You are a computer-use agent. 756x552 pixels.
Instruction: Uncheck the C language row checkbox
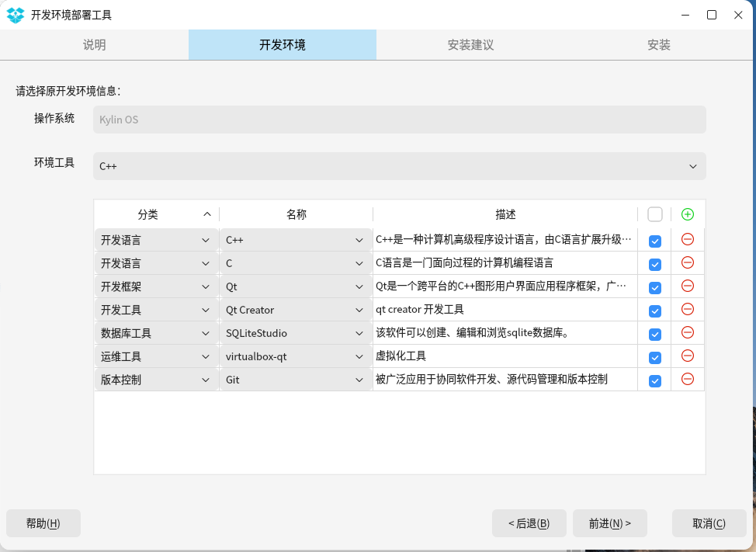pyautogui.click(x=655, y=264)
